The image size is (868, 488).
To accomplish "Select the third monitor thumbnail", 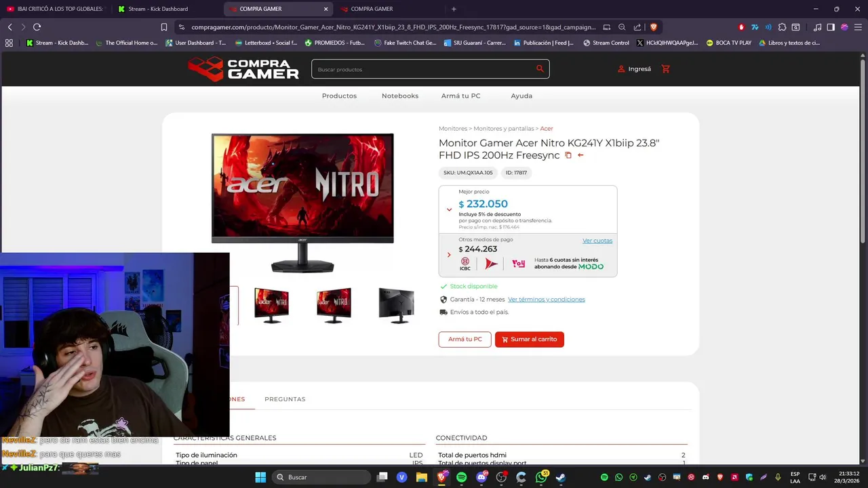I will (x=334, y=305).
